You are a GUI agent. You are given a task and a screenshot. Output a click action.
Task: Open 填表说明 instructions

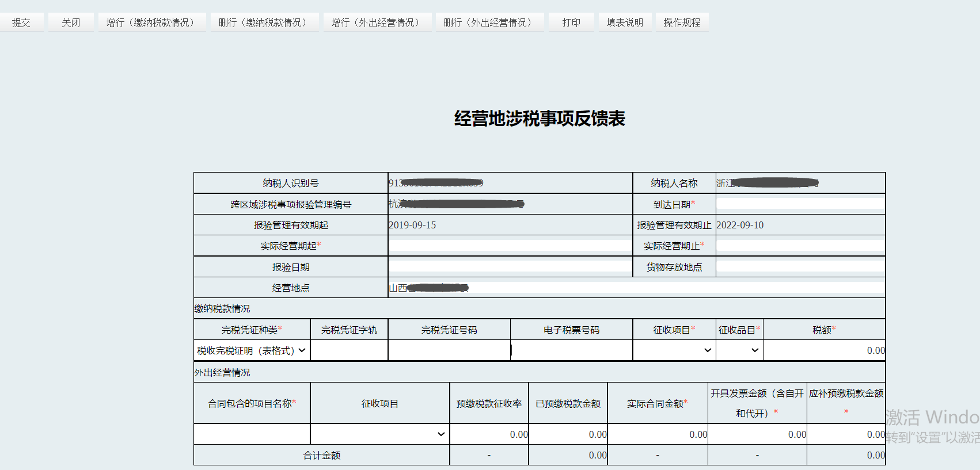click(x=625, y=22)
